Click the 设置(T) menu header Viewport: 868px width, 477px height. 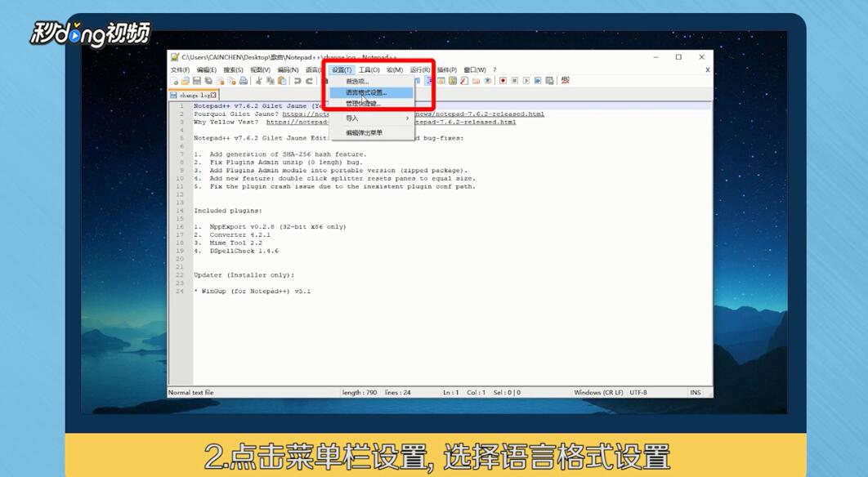pyautogui.click(x=342, y=69)
